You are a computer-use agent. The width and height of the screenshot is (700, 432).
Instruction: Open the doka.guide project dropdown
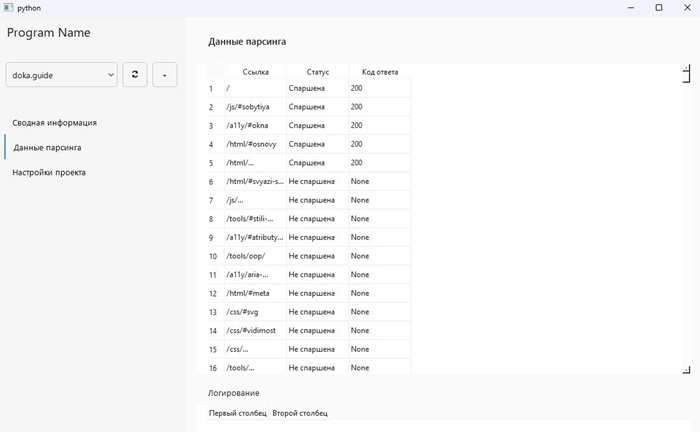(x=62, y=75)
